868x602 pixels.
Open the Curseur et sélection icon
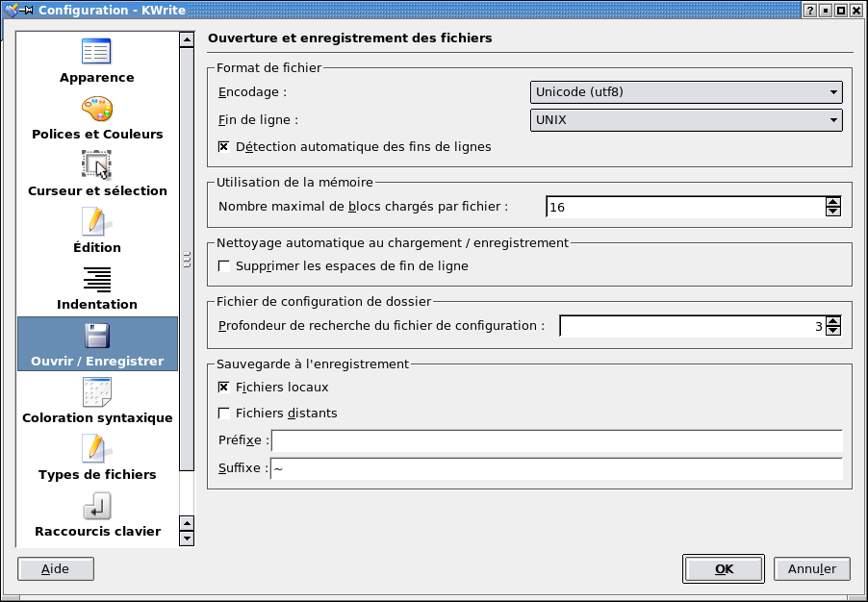(97, 164)
